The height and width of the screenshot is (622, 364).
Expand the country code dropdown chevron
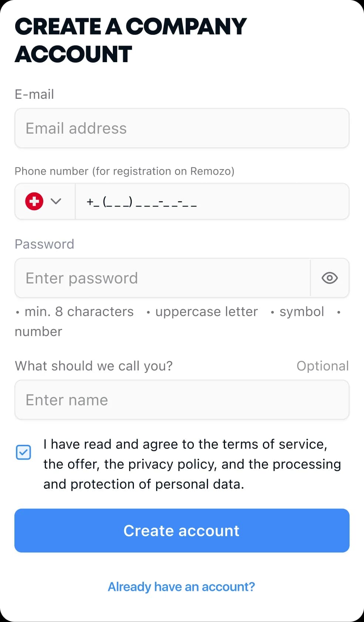(56, 201)
